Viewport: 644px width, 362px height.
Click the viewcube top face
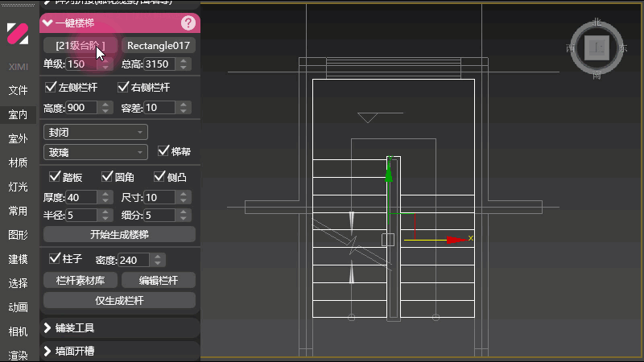pyautogui.click(x=597, y=48)
